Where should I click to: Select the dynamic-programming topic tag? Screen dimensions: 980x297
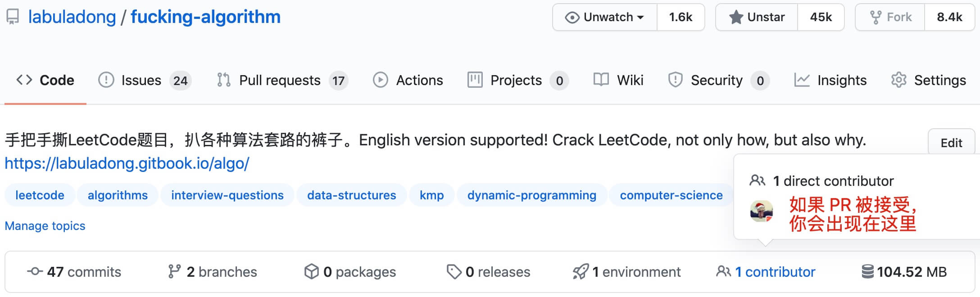(531, 195)
